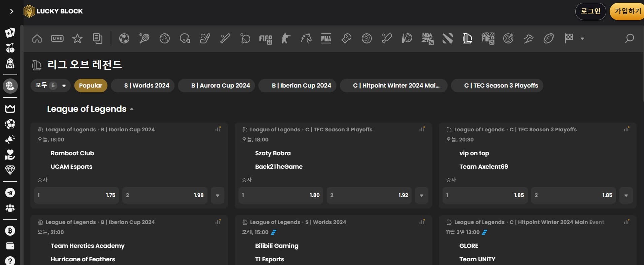Open the heart-in-hand sidebar icon
644x265 pixels.
click(x=10, y=155)
